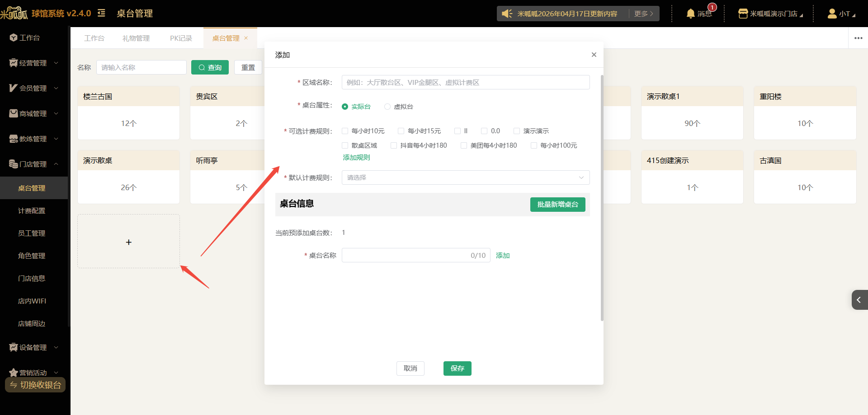868x415 pixels.
Task: Expand the 经营管理 menu
Action: [56, 63]
